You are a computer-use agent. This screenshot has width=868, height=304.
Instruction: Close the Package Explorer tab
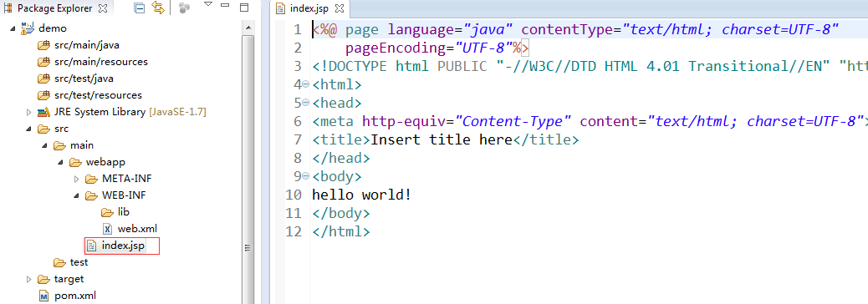pyautogui.click(x=103, y=8)
